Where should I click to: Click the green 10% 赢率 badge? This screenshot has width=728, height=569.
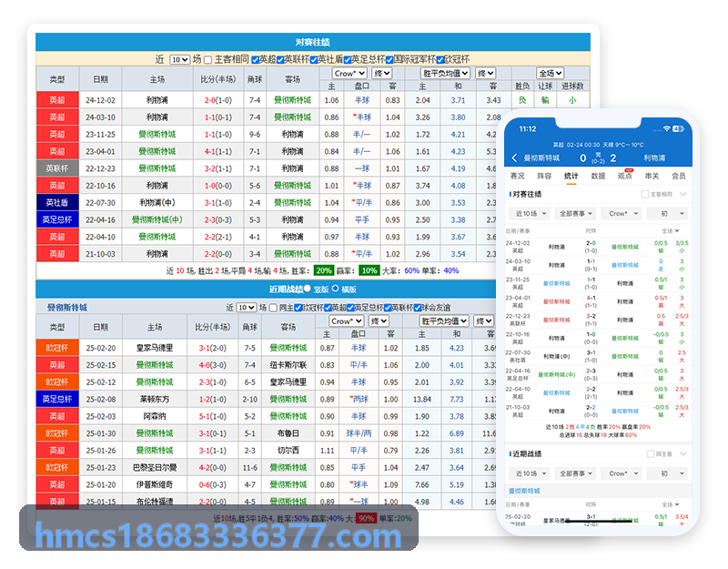pos(369,270)
